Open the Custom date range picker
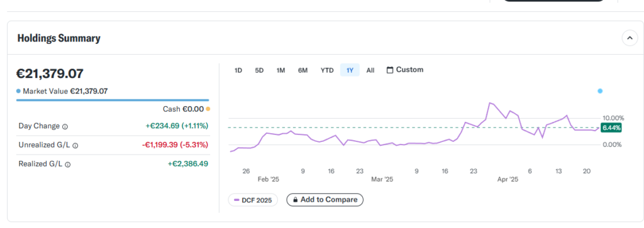Image resolution: width=644 pixels, height=228 pixels. (x=405, y=70)
